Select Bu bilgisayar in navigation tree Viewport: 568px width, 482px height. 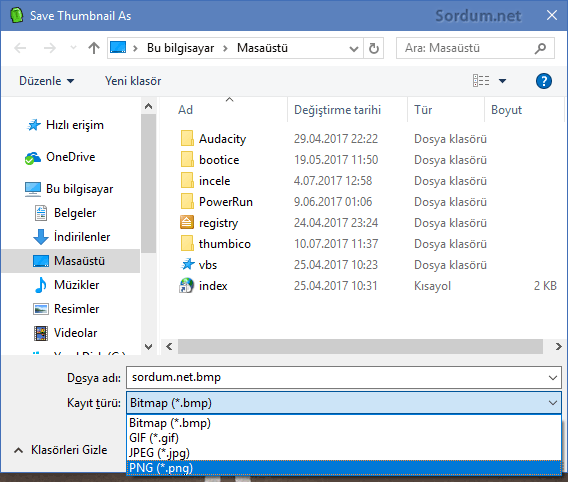[x=69, y=189]
